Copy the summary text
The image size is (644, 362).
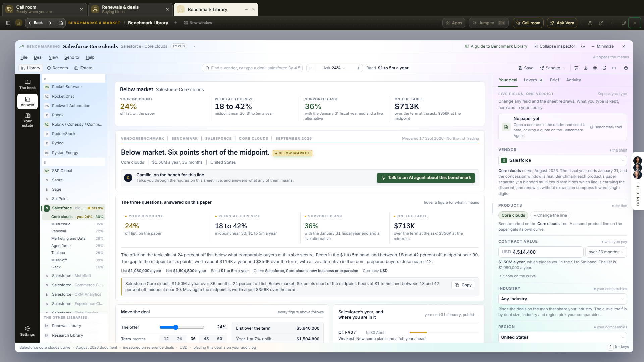[463, 285]
